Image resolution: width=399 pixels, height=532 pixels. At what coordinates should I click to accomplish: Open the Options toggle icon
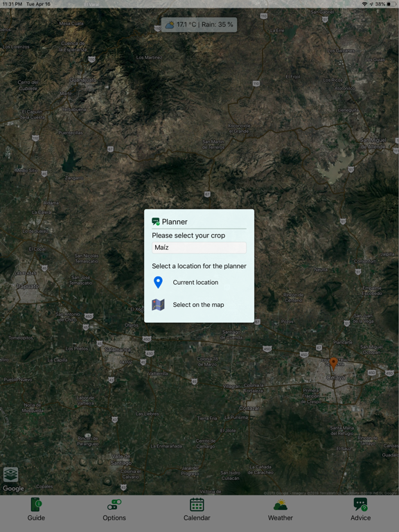pyautogui.click(x=114, y=504)
